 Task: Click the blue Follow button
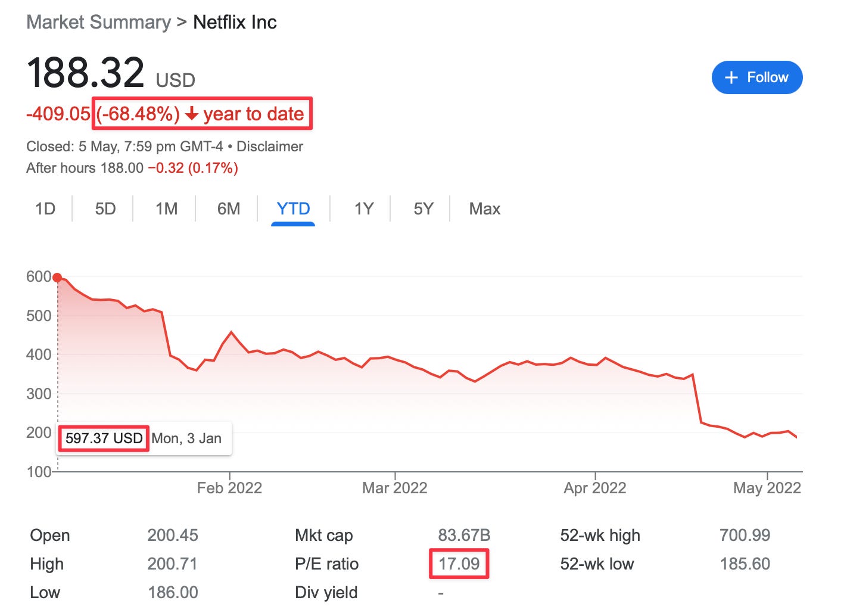[x=757, y=77]
